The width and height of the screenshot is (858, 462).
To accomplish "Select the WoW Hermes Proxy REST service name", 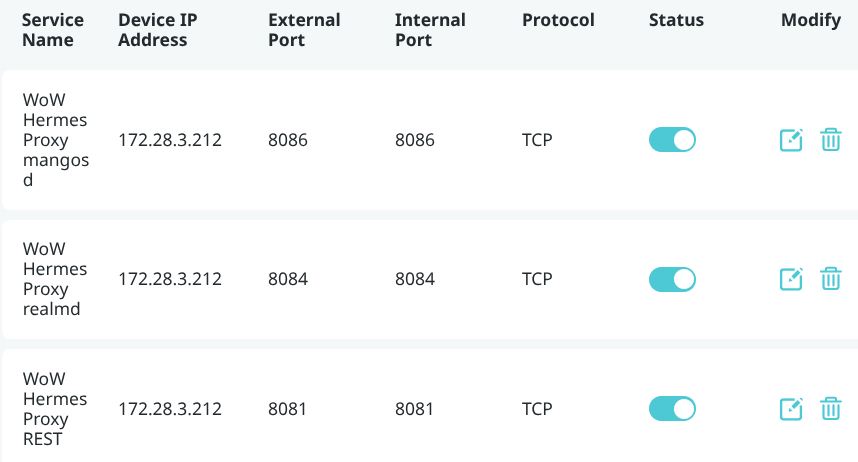I will [x=54, y=409].
